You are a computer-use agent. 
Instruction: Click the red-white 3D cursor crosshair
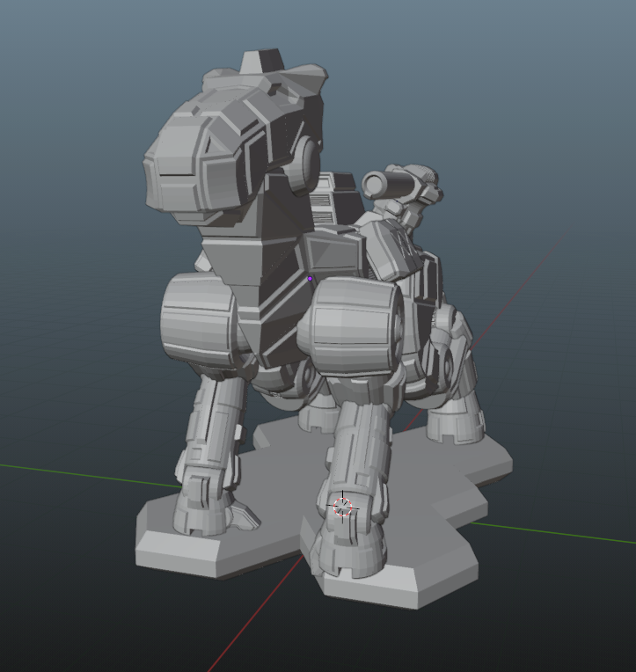(342, 507)
